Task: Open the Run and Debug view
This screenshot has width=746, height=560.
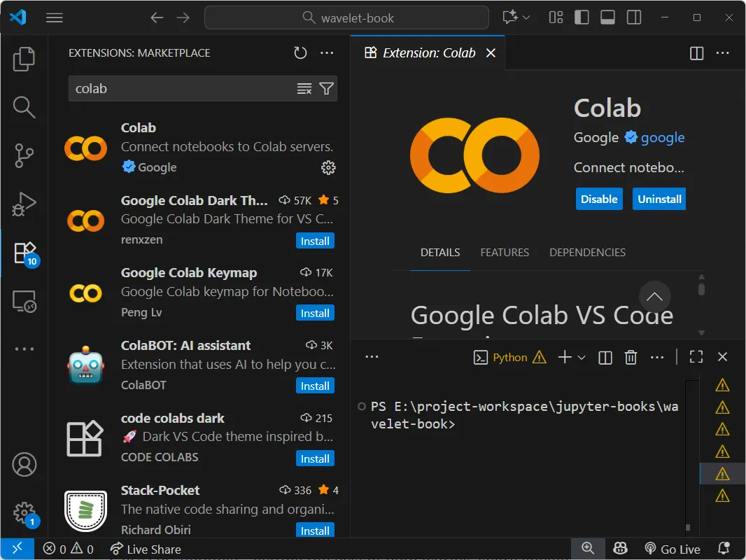Action: coord(24,204)
